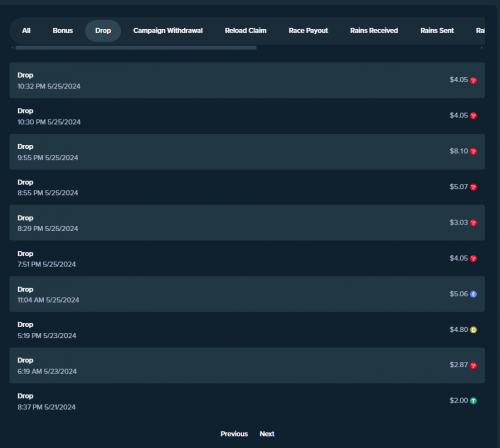Open the Reload Claim tab

click(246, 31)
